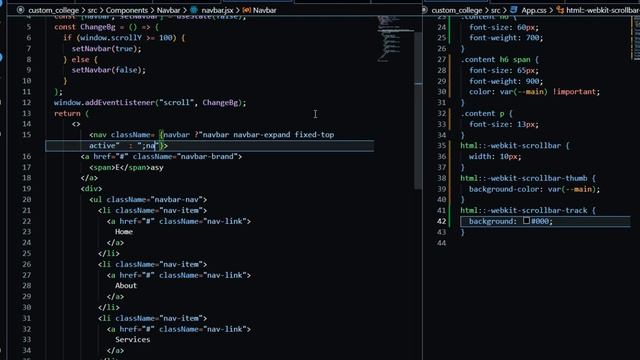
Task: Click the circle icon before left custom_college breadcrumb
Action: pos(20,10)
